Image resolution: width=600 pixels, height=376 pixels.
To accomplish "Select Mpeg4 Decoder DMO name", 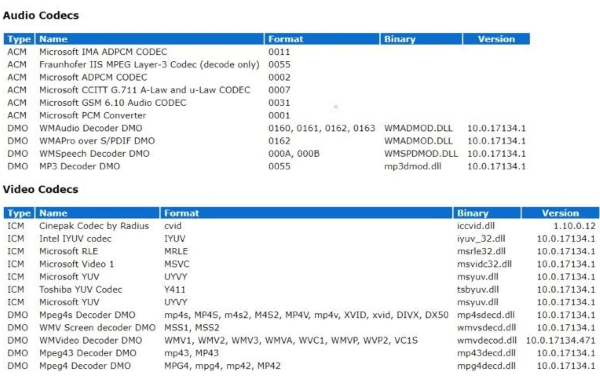I will (85, 366).
